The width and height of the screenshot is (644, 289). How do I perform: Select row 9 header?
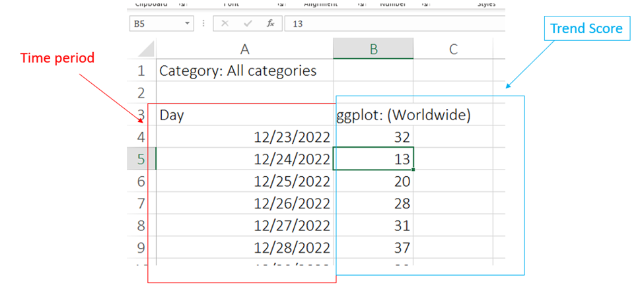[x=141, y=247]
